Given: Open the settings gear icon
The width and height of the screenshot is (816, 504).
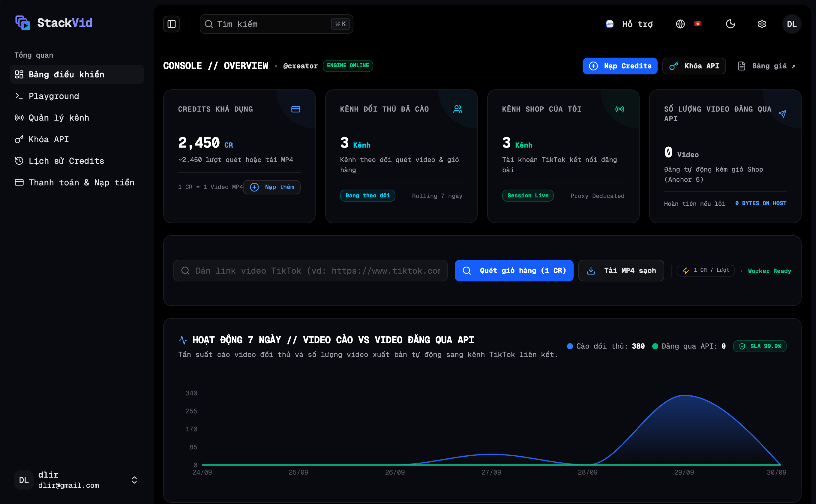Looking at the screenshot, I should (762, 24).
